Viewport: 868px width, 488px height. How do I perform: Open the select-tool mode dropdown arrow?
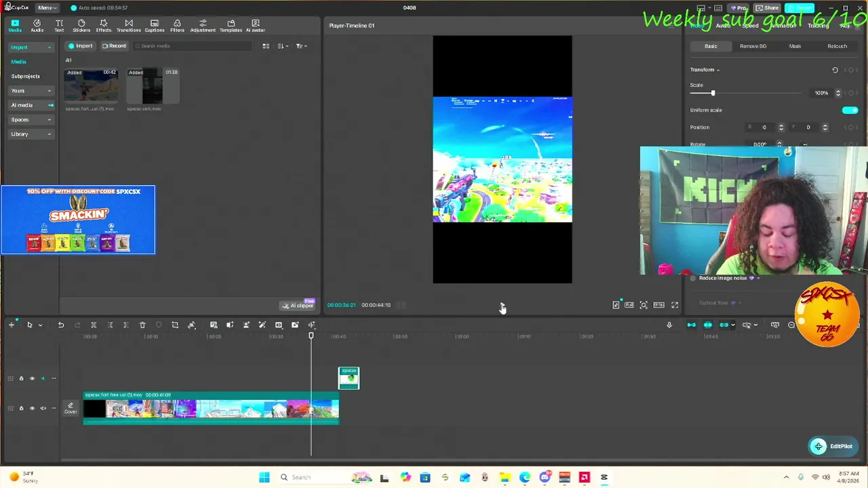pyautogui.click(x=40, y=325)
